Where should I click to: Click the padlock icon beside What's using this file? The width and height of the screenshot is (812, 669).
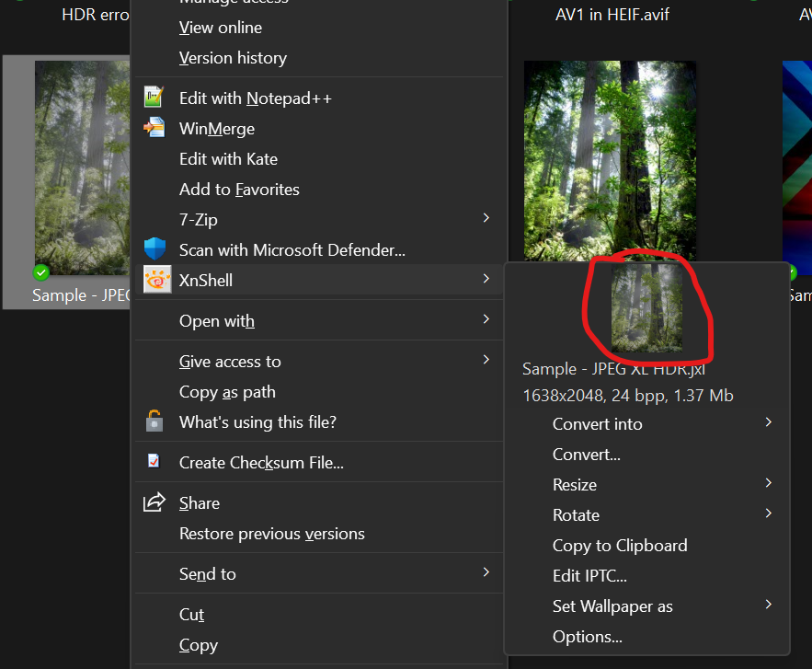154,421
